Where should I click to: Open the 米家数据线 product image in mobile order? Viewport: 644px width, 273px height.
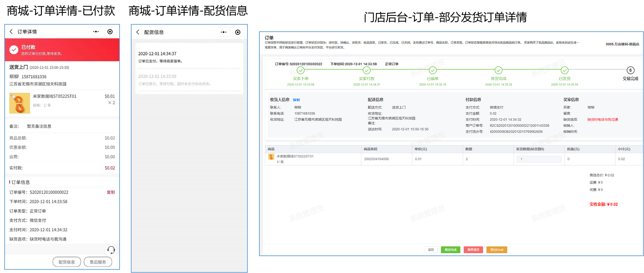[20, 103]
